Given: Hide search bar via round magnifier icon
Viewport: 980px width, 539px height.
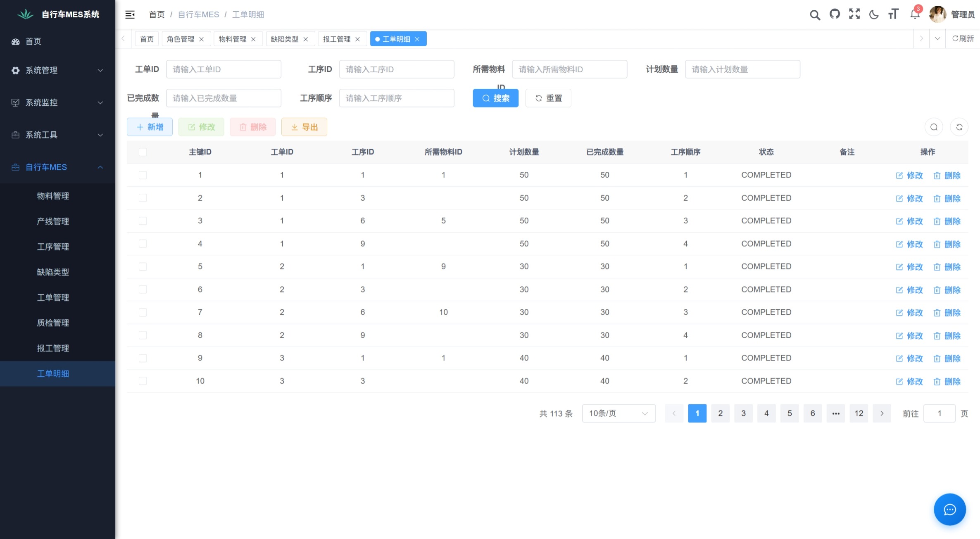Looking at the screenshot, I should (x=934, y=127).
